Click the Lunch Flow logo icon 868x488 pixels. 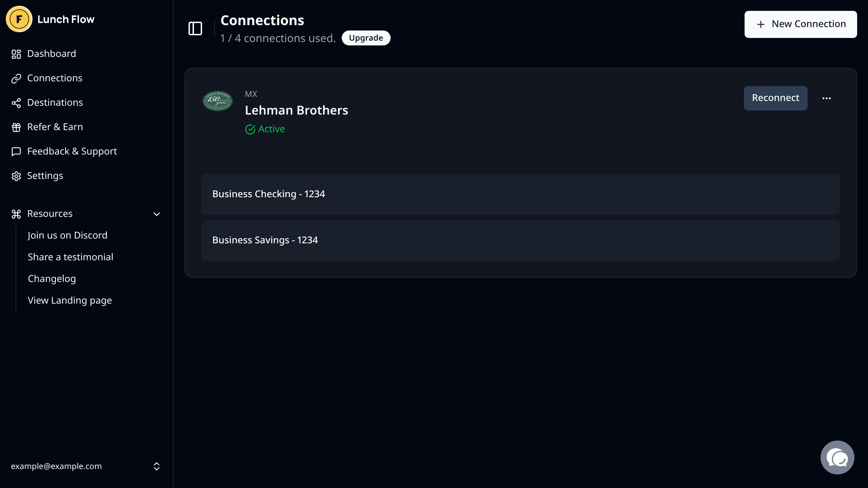click(19, 19)
